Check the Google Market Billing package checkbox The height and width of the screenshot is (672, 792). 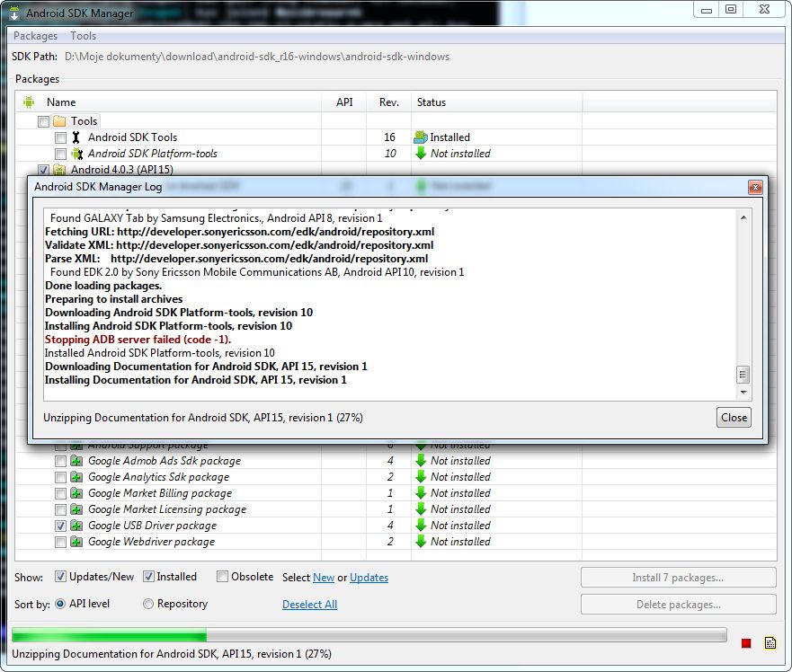tap(60, 492)
